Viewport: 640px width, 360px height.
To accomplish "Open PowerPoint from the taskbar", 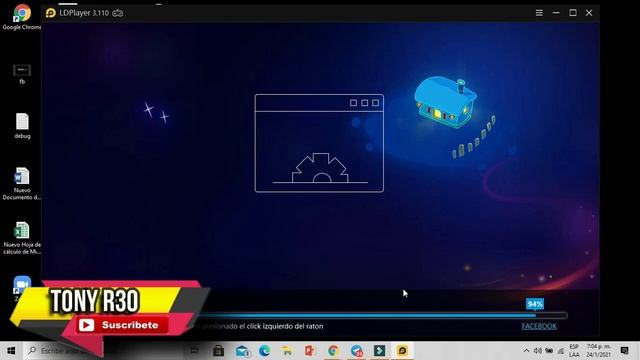I will click(x=310, y=351).
